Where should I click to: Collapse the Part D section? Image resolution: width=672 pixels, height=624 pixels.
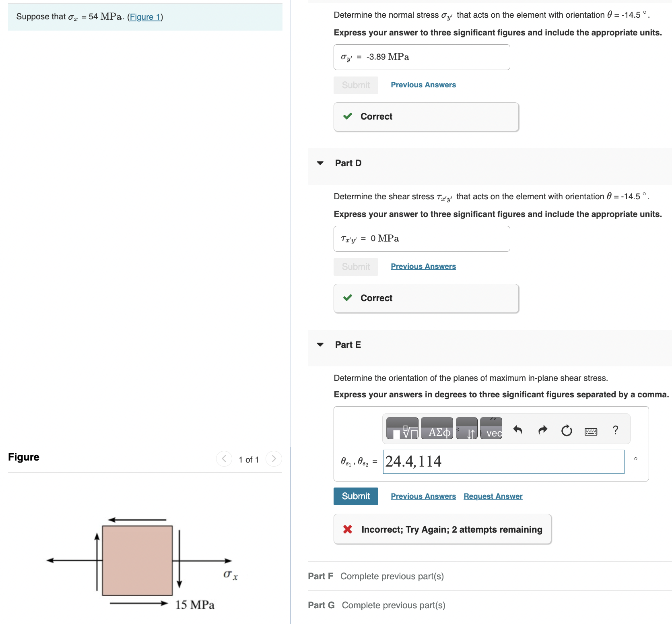tap(320, 163)
